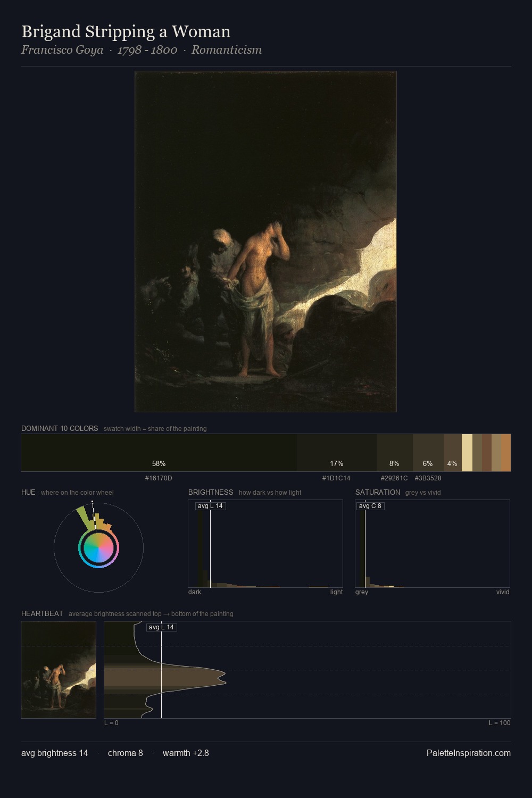This screenshot has width=532, height=798.
Task: Pick the pale cream color swatch
Action: pos(467,453)
